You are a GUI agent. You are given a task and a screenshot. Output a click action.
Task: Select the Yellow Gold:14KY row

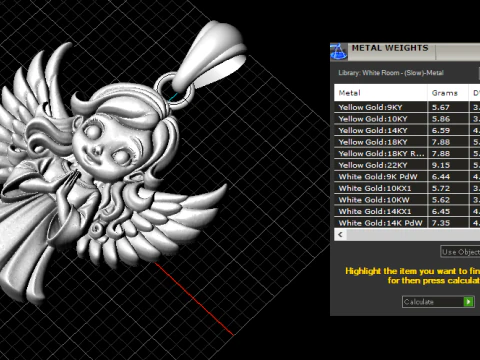point(407,130)
